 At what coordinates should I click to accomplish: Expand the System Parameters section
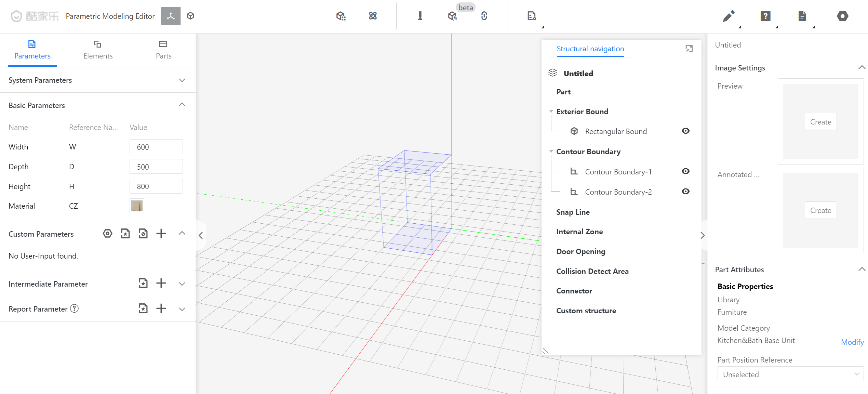tap(182, 80)
